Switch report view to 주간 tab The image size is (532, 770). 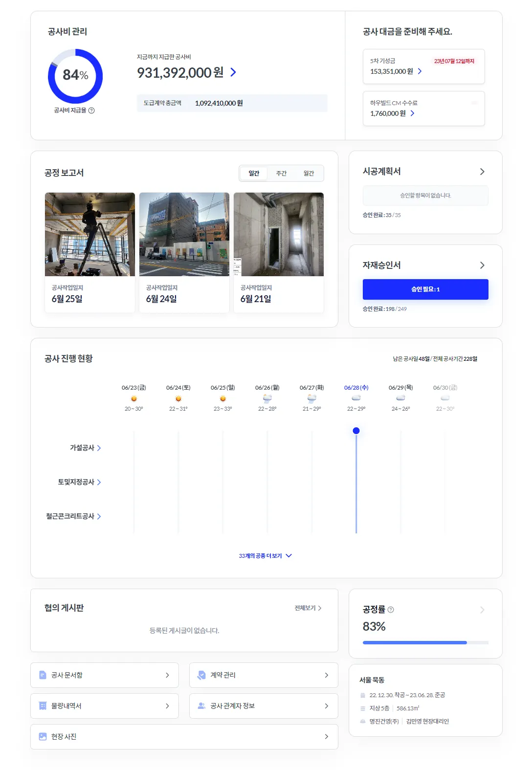pyautogui.click(x=281, y=174)
